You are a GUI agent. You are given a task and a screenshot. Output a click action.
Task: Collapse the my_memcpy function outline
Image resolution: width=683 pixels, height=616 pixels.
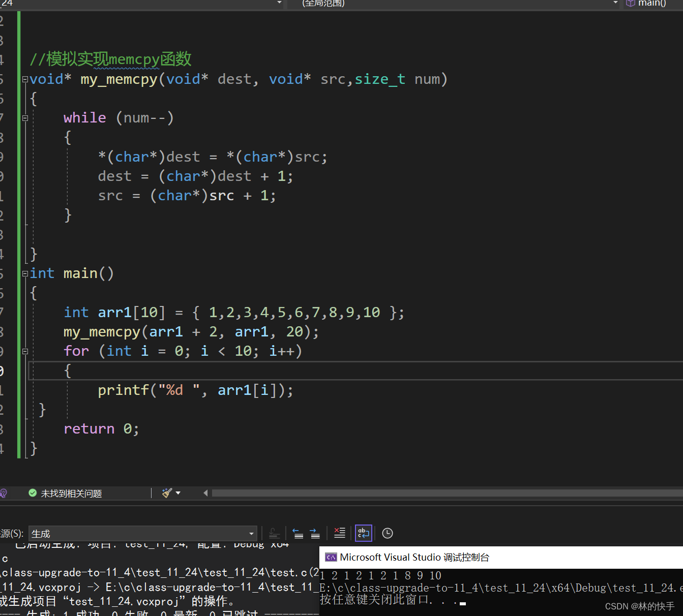pos(25,79)
